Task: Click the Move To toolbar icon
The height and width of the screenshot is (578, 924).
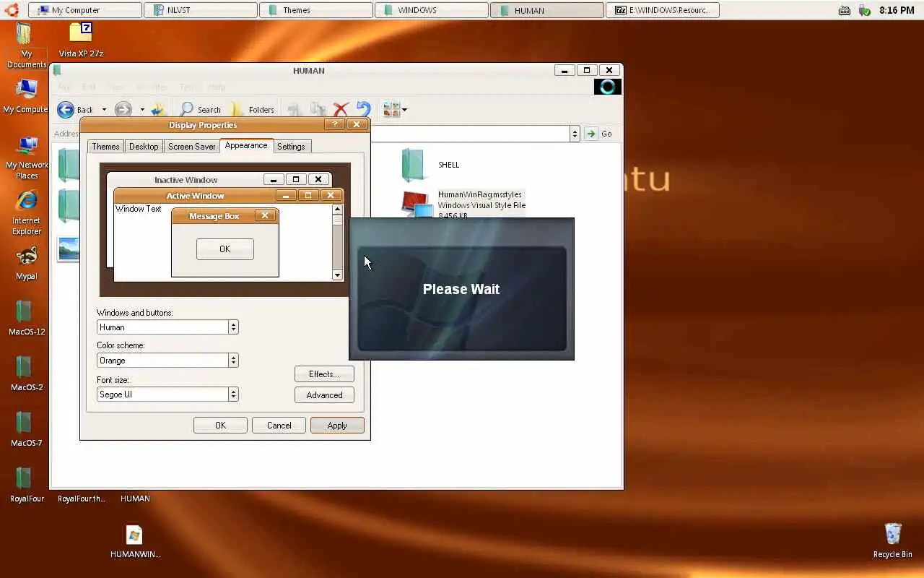Action: pos(295,110)
